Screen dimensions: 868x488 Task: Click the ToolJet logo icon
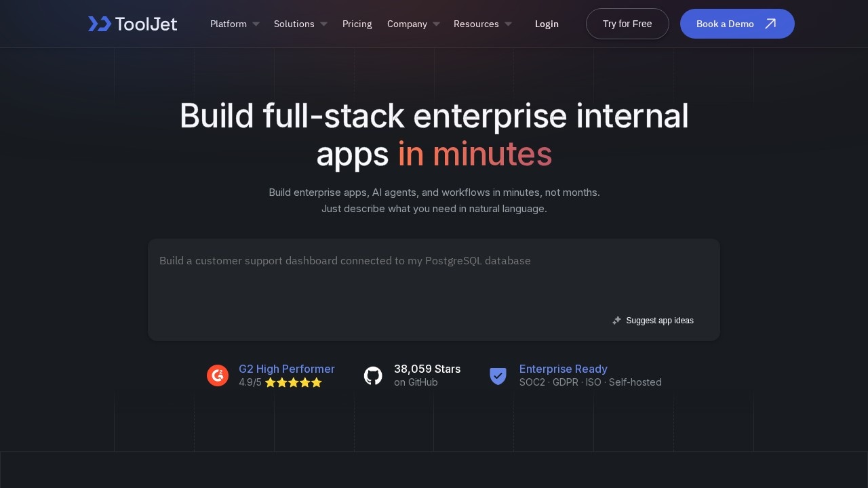click(x=100, y=24)
